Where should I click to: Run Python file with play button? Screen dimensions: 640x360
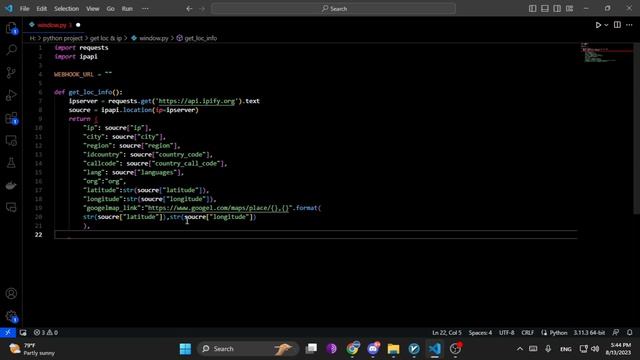pyautogui.click(x=598, y=25)
